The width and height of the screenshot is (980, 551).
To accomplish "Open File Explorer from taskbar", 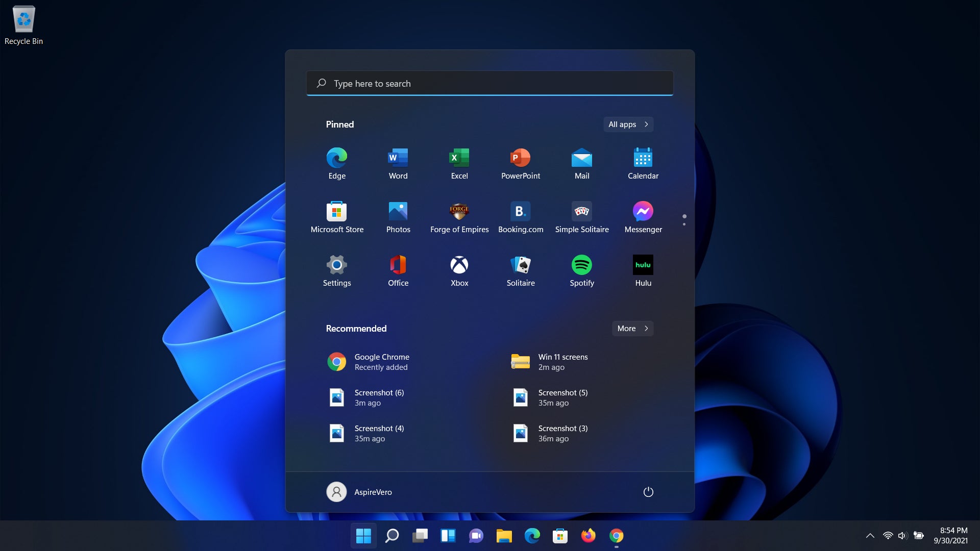I will click(x=504, y=536).
